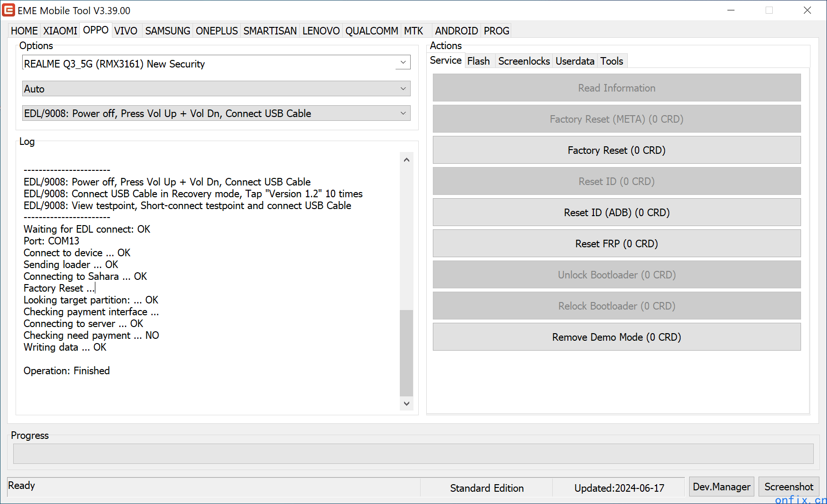Switch to the XIAOMI tab
827x504 pixels.
[60, 31]
